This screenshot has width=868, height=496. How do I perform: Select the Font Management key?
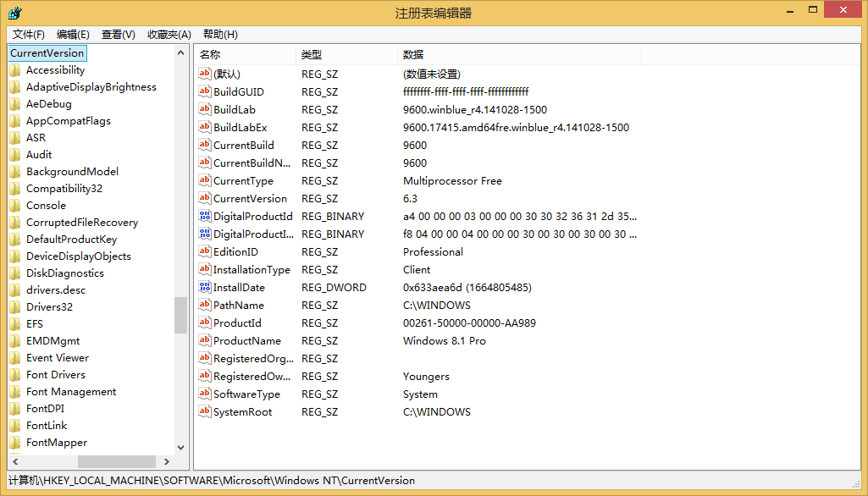click(71, 391)
